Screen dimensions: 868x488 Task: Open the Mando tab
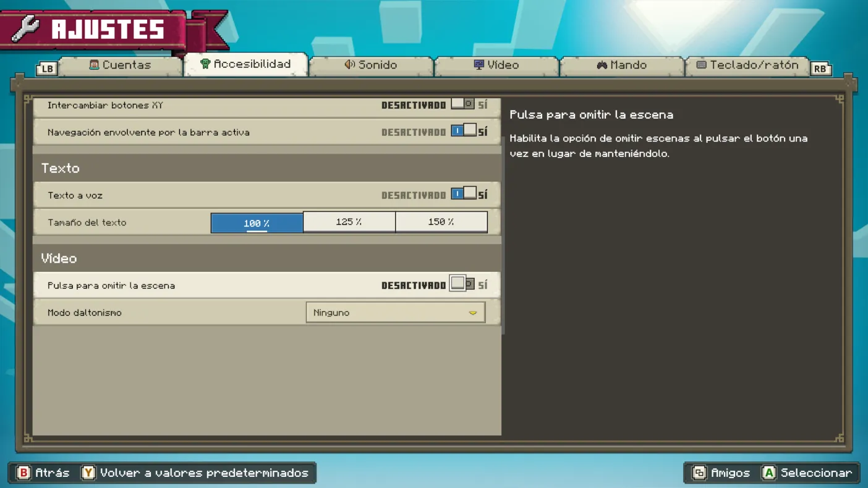pos(622,65)
